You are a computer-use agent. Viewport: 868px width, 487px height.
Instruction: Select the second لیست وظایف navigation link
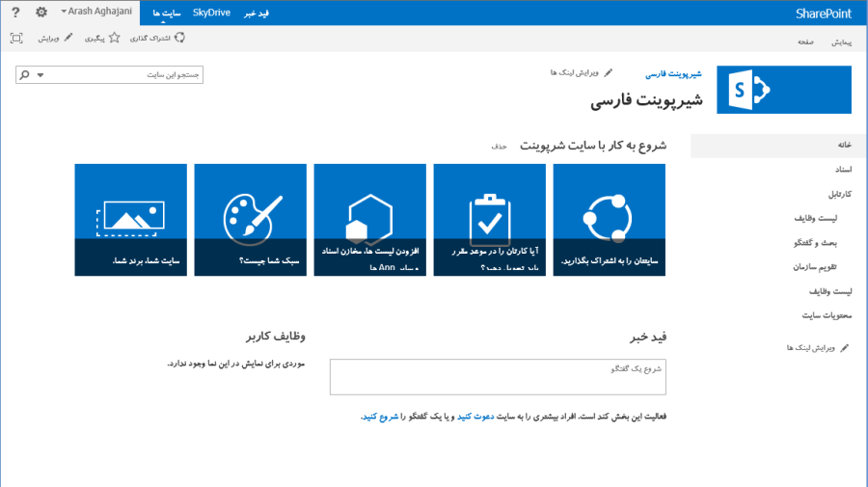[830, 291]
